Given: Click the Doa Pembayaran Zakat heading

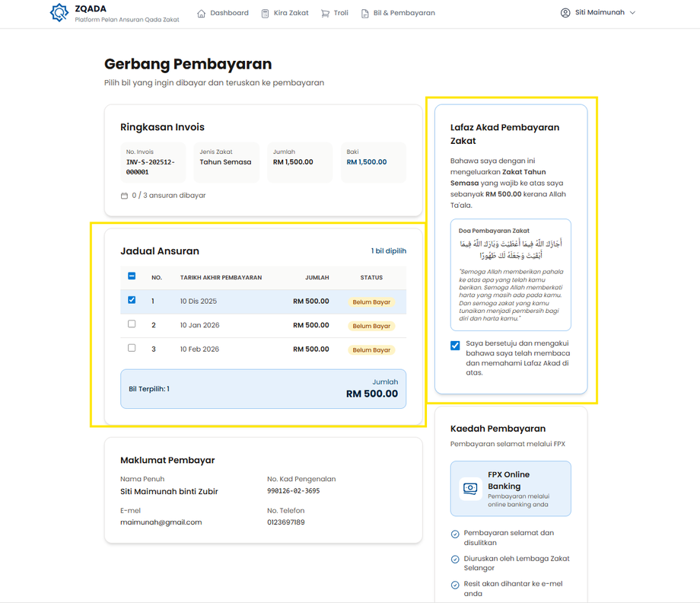Looking at the screenshot, I should [494, 231].
